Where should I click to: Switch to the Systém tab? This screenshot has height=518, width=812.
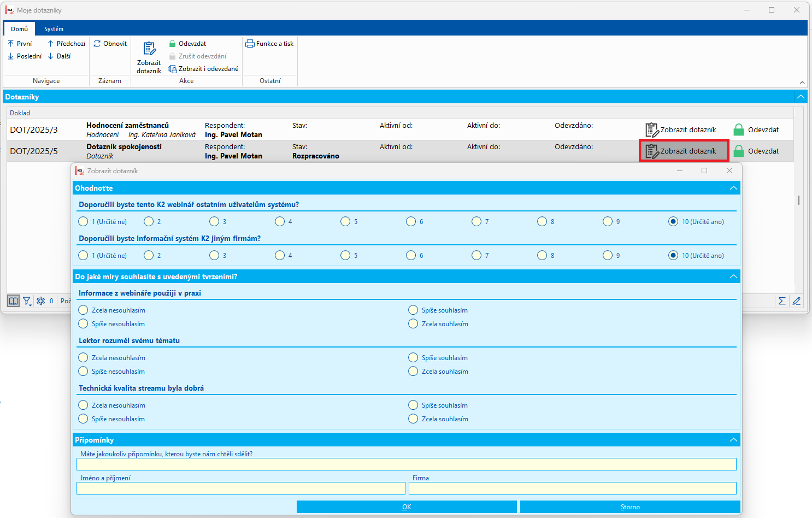[x=54, y=29]
